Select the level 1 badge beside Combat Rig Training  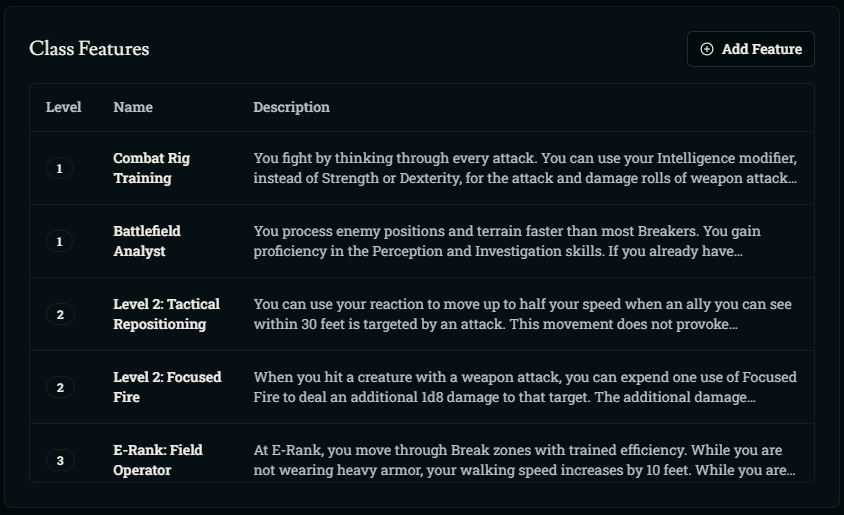click(x=60, y=168)
